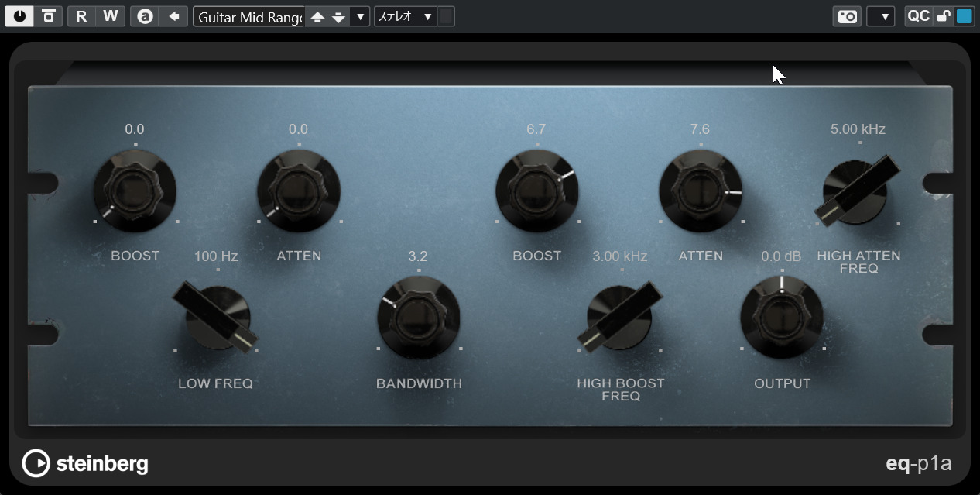Screen dimensions: 980x495
Task: Click the OUTPUT label
Action: click(783, 383)
